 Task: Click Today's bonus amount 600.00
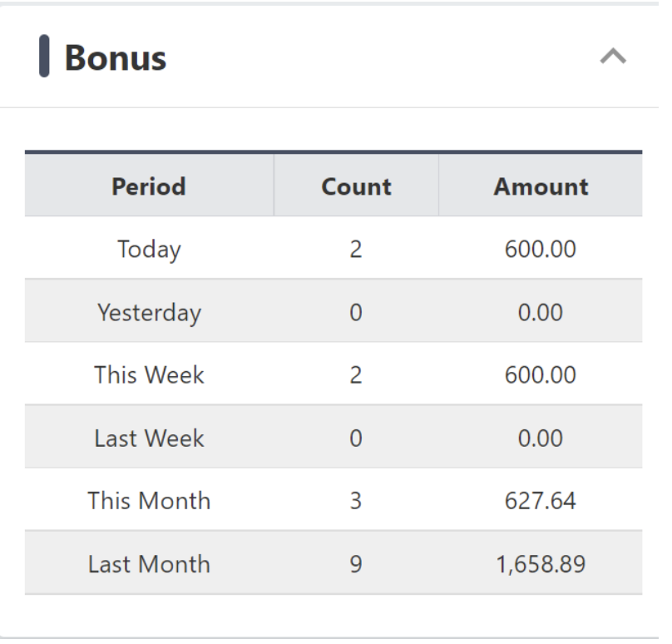[541, 249]
